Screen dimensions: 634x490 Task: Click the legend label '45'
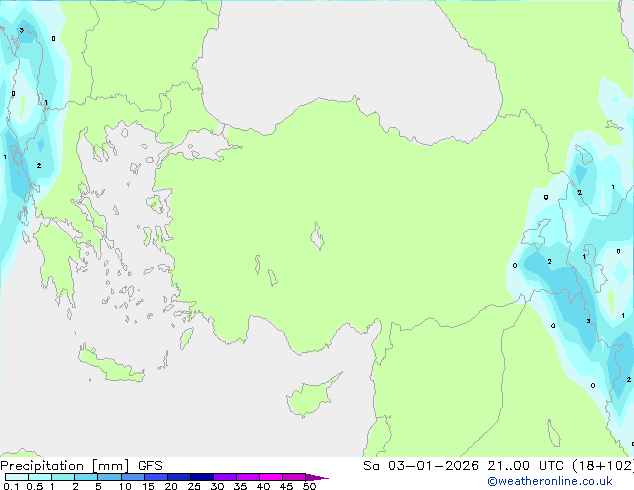pyautogui.click(x=286, y=486)
